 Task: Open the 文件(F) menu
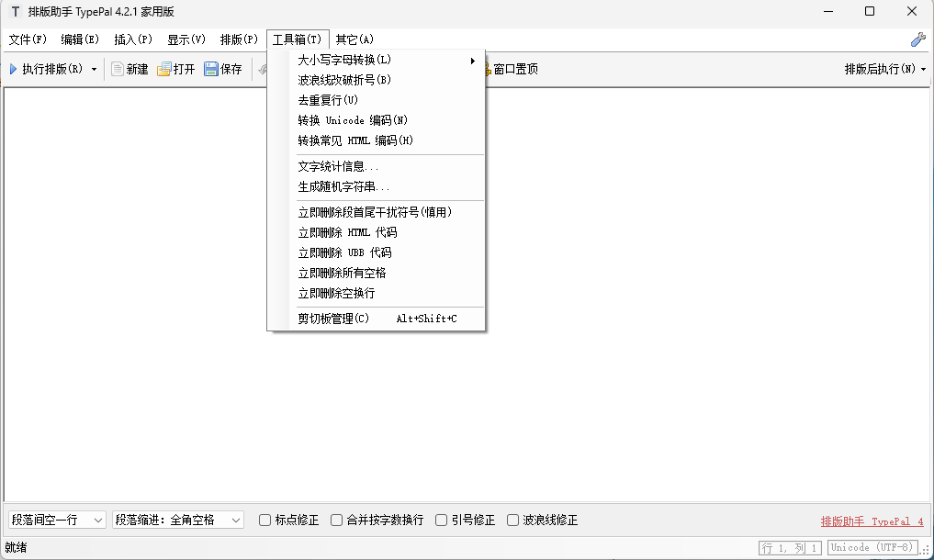pyautogui.click(x=28, y=39)
